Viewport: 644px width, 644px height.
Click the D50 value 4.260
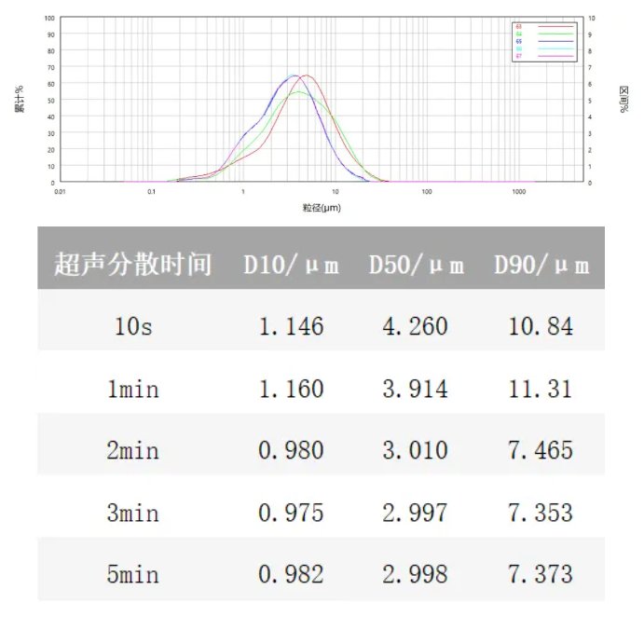coord(416,327)
